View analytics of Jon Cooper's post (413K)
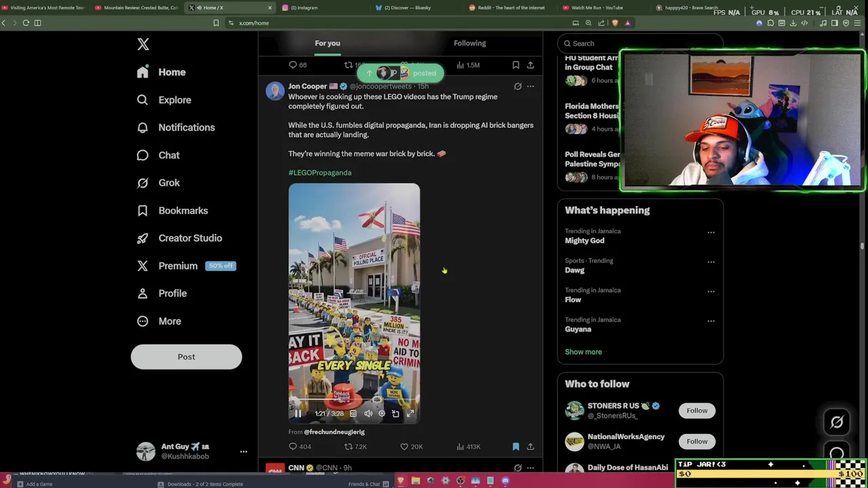868x488 pixels. 468,447
